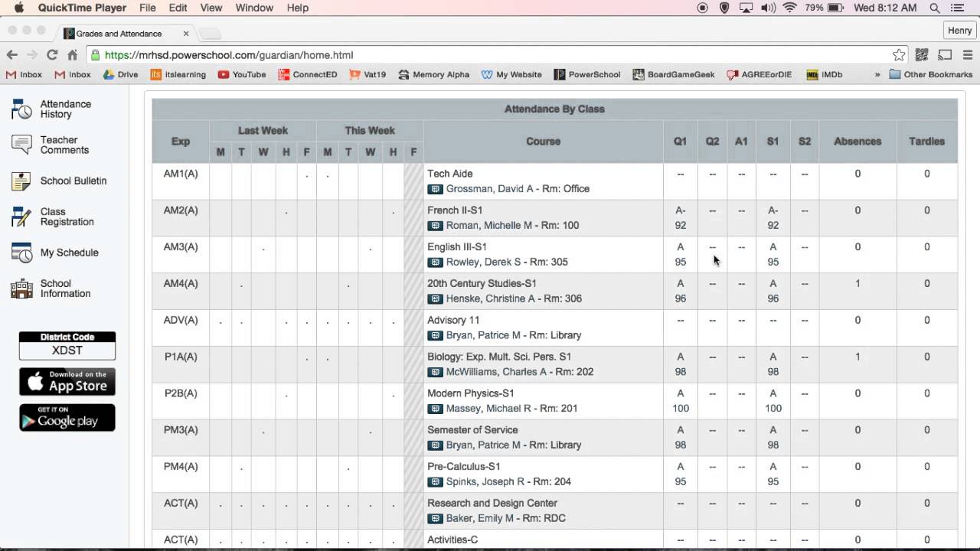Open the YouTube bookmark
Viewport: 980px width, 551px height.
coord(242,75)
